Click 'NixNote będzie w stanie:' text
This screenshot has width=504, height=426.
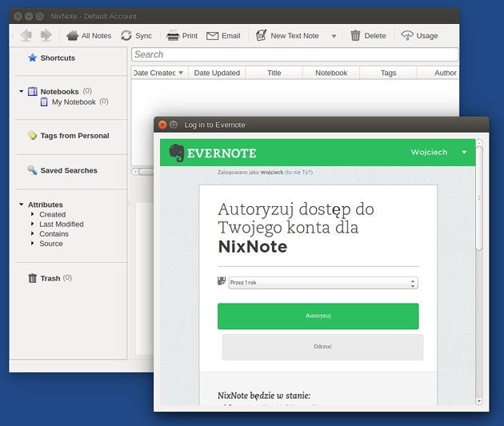(x=264, y=396)
